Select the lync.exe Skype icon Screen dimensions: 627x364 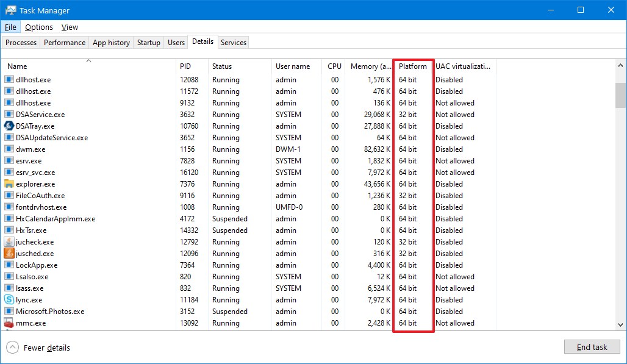click(9, 300)
